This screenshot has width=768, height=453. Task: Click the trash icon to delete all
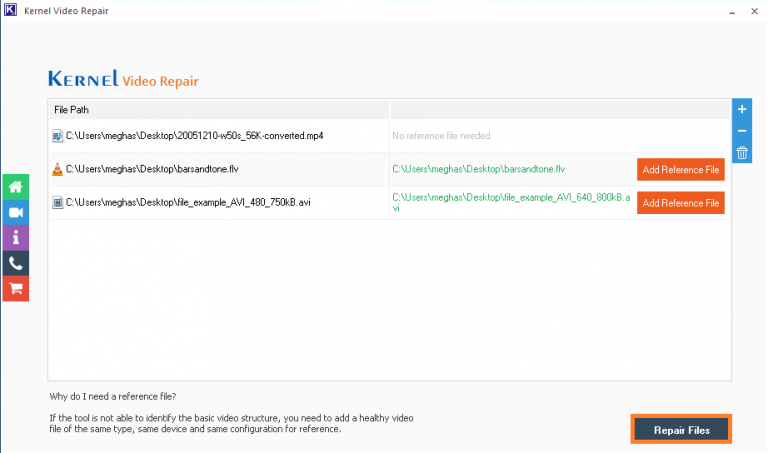click(x=741, y=153)
